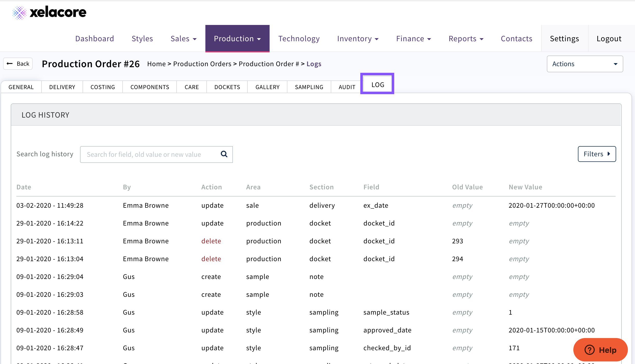
Task: Click Logout in top navigation
Action: (609, 39)
